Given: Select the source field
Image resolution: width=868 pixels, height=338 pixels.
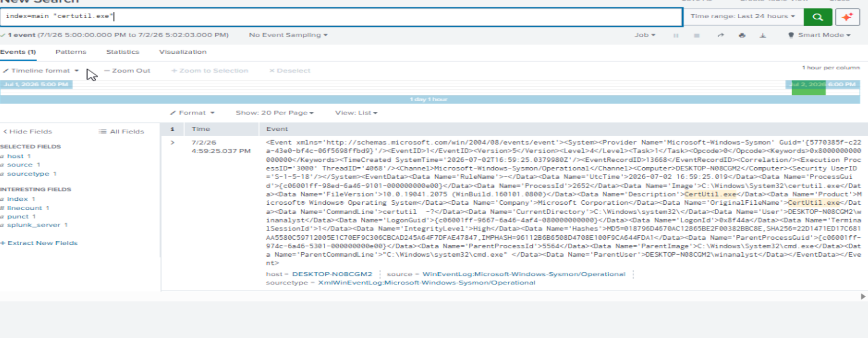Looking at the screenshot, I should [20, 165].
